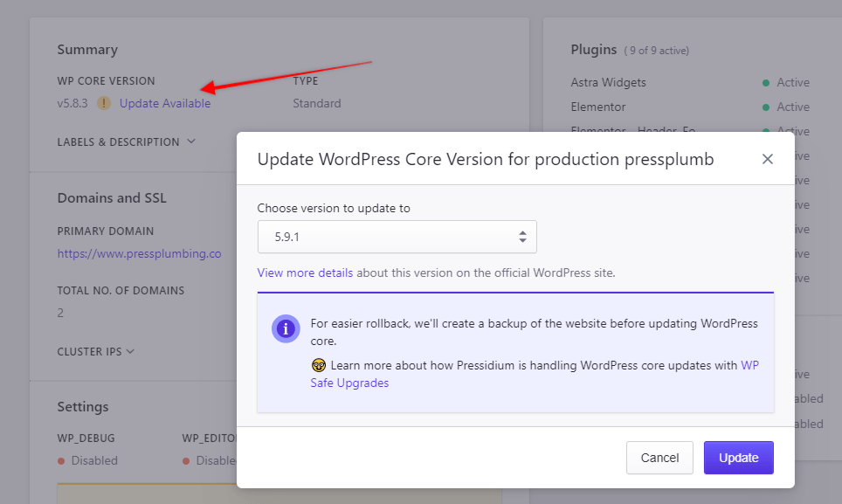Click the WP_EDITOR red status dot
This screenshot has height=504, width=842.
(x=187, y=460)
